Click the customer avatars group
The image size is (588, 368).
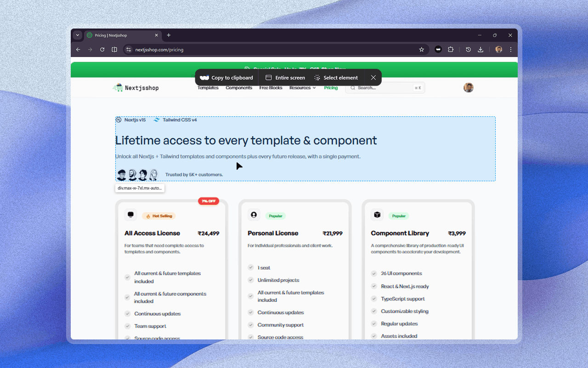[137, 175]
